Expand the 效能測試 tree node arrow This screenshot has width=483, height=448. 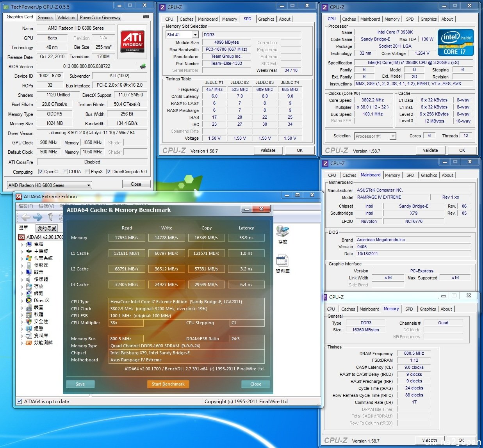pos(22,343)
